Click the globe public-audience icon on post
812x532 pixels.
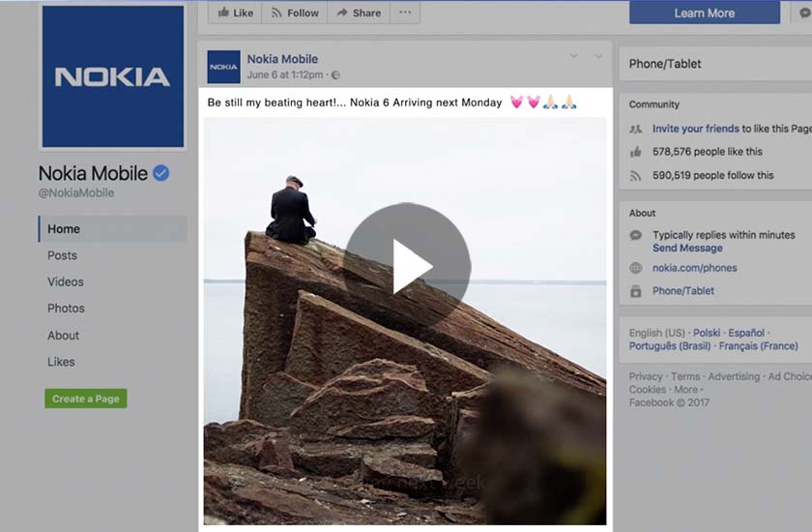click(x=335, y=75)
